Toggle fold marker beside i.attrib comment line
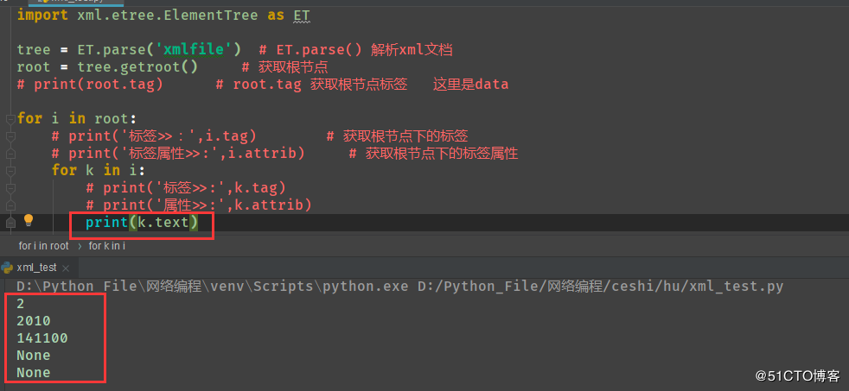This screenshot has width=849, height=391. [9, 153]
